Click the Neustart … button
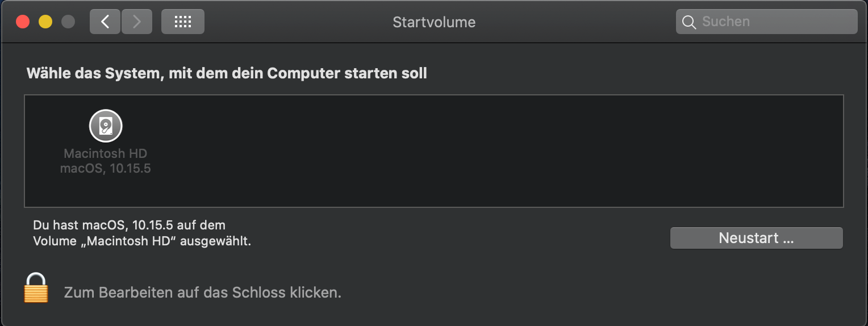868x326 pixels. click(756, 238)
